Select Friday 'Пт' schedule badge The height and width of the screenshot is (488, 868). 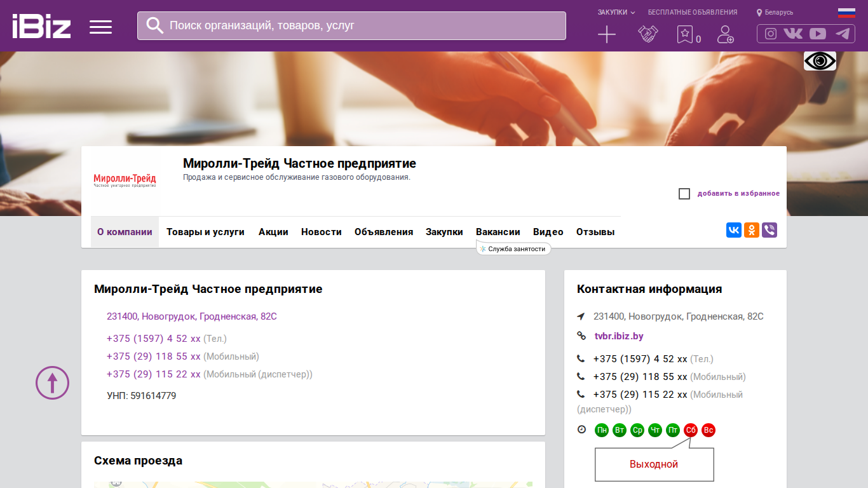(x=673, y=430)
